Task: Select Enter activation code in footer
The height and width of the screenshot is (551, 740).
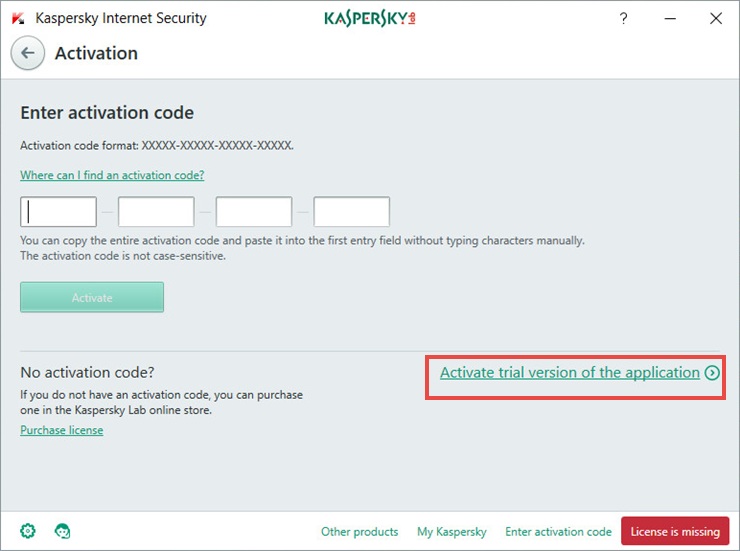Action: 558,532
